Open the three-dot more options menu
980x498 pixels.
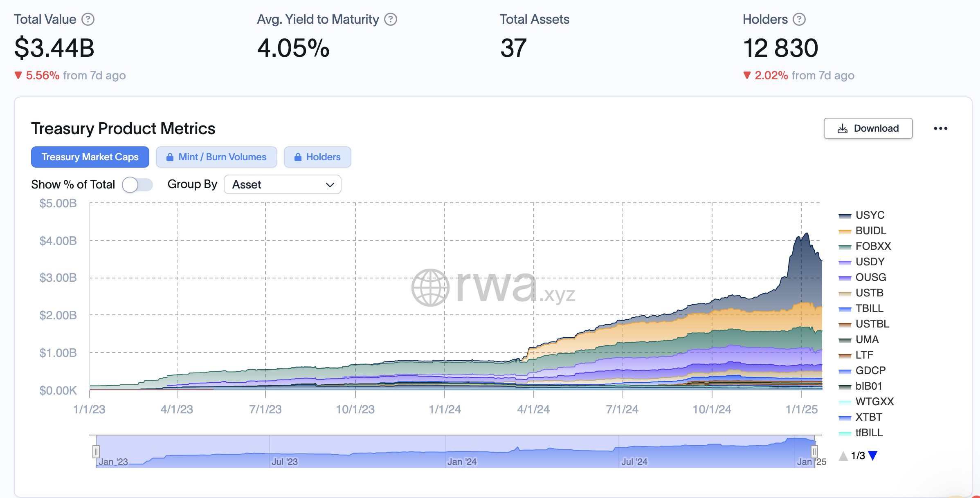point(940,128)
